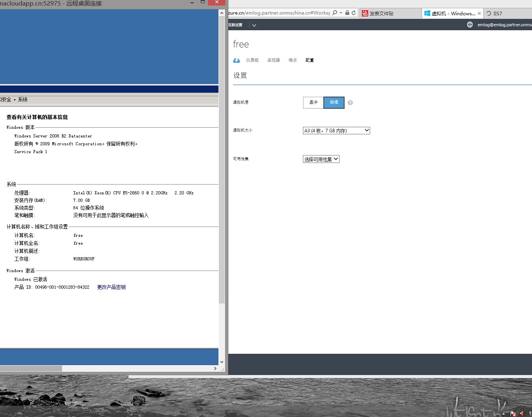Click the globe language icon
532x417 pixels.
pyautogui.click(x=470, y=25)
